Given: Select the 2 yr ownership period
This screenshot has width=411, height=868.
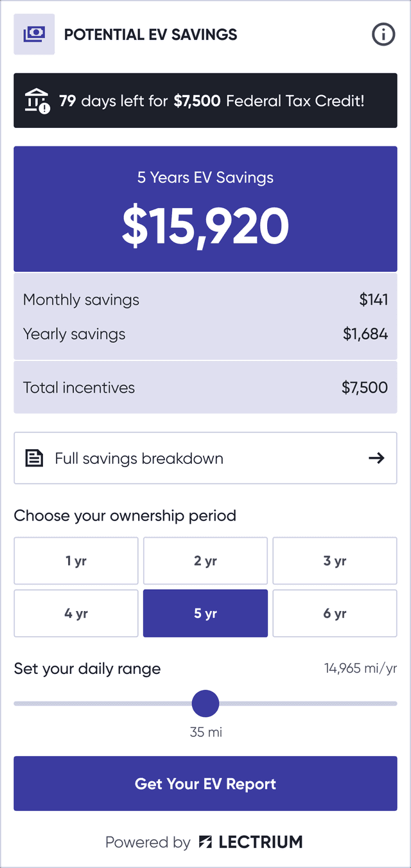Looking at the screenshot, I should (205, 561).
